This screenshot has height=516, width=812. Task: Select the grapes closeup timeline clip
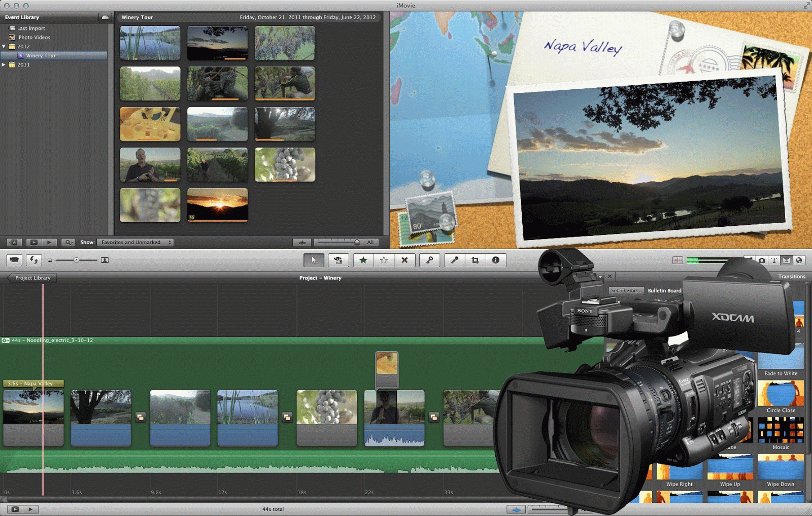pos(327,418)
